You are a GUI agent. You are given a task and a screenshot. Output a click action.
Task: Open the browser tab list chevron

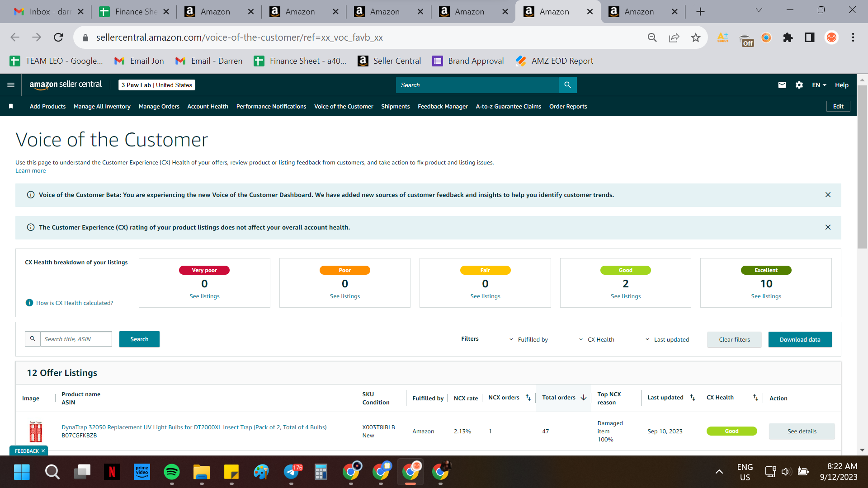pos(759,10)
